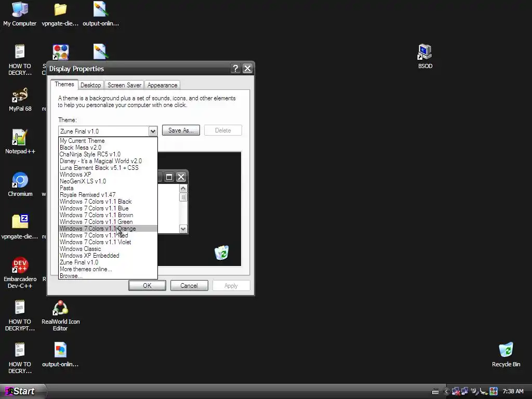This screenshot has height=399, width=532.
Task: Choose ChaNinja Style RC5 v1.0 theme
Action: coord(108,154)
